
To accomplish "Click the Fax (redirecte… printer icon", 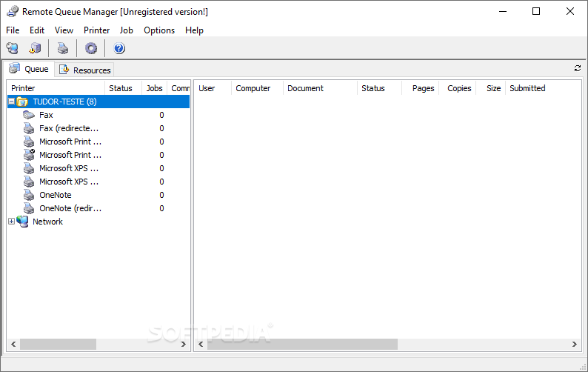I will (29, 128).
